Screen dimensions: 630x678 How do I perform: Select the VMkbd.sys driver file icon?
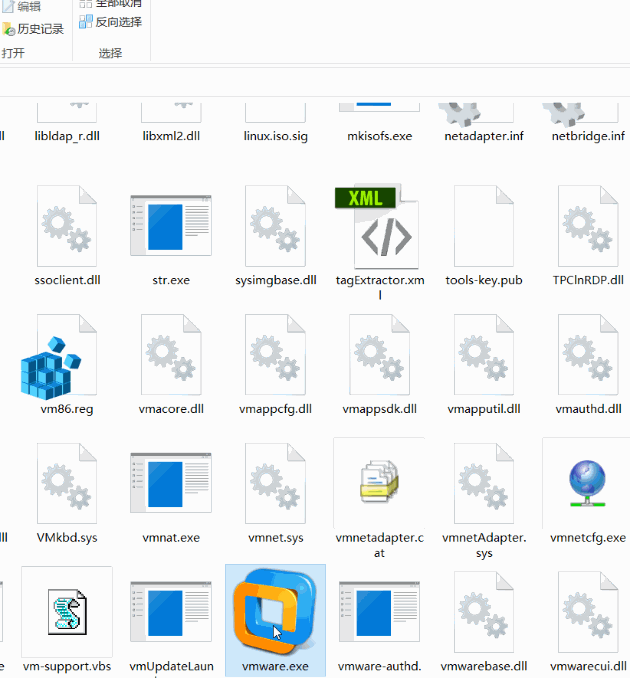[x=67, y=483]
